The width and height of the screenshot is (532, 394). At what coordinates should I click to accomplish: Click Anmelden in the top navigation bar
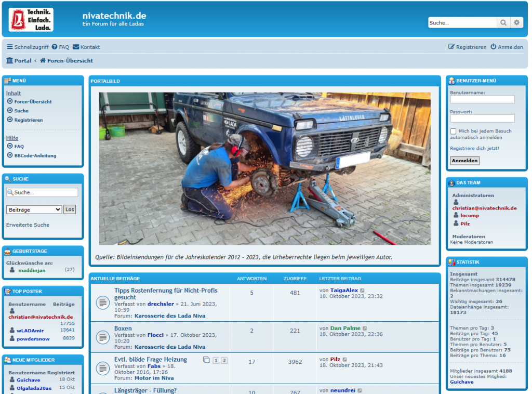coord(507,47)
